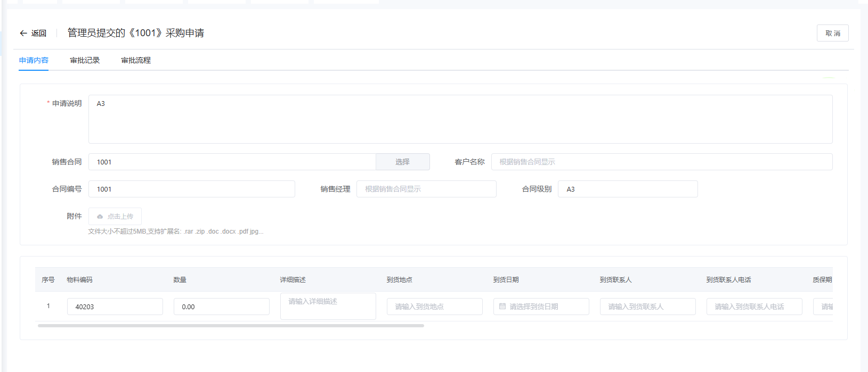Switch to the 审批记录 tab
This screenshot has height=372, width=868.
(85, 60)
